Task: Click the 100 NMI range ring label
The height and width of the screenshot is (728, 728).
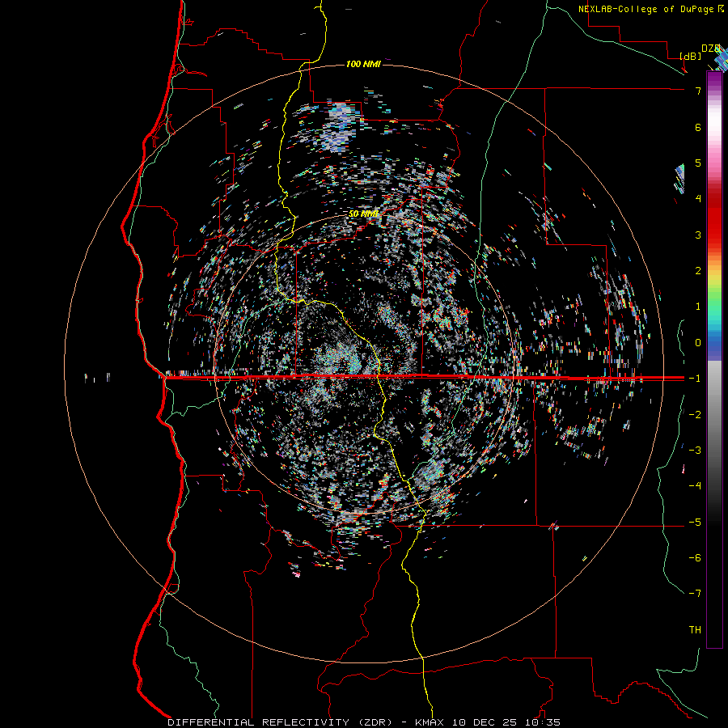Action: (x=363, y=64)
